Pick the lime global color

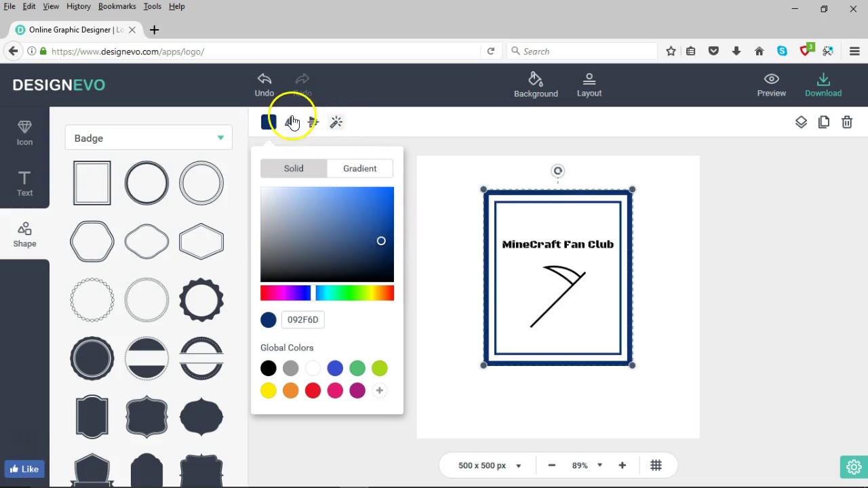[380, 368]
